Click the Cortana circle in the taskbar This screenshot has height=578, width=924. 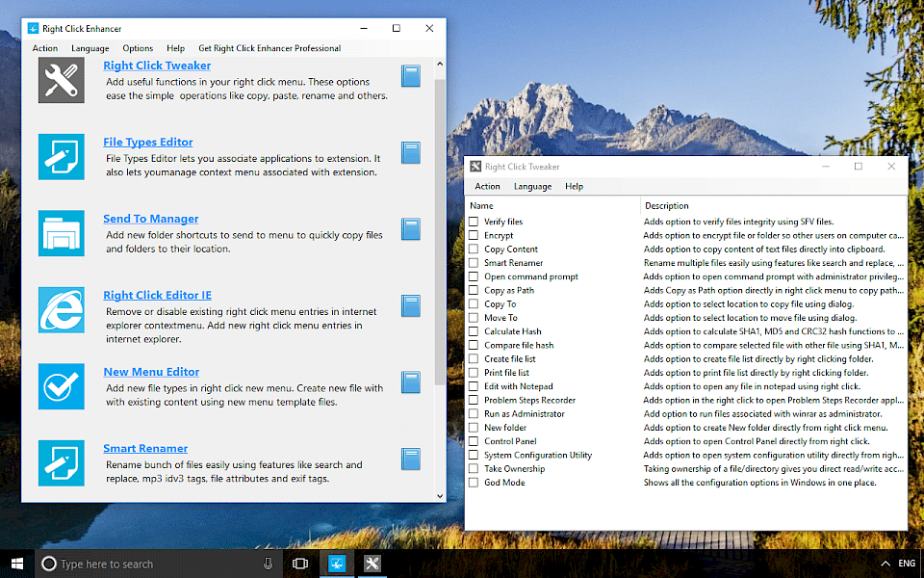click(49, 564)
